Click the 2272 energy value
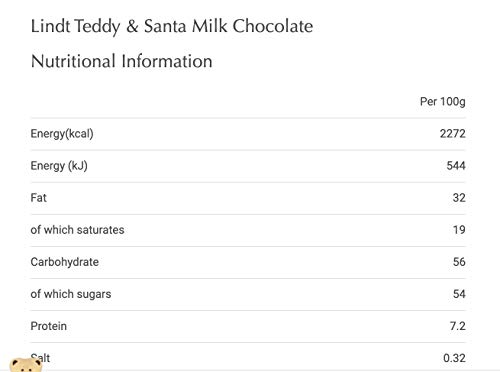The height and width of the screenshot is (372, 500). click(x=452, y=134)
